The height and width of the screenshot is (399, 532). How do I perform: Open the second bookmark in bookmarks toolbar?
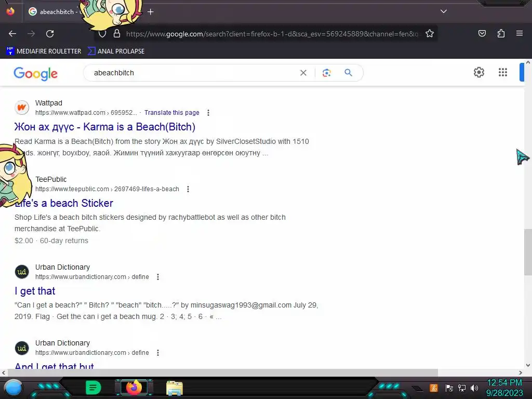pos(116,51)
